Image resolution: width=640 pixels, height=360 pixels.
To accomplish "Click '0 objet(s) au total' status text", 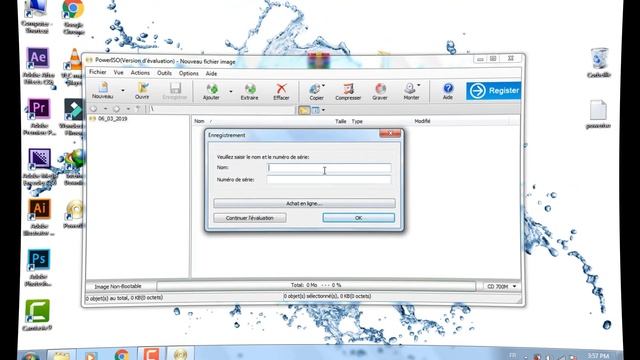I will click(124, 298).
